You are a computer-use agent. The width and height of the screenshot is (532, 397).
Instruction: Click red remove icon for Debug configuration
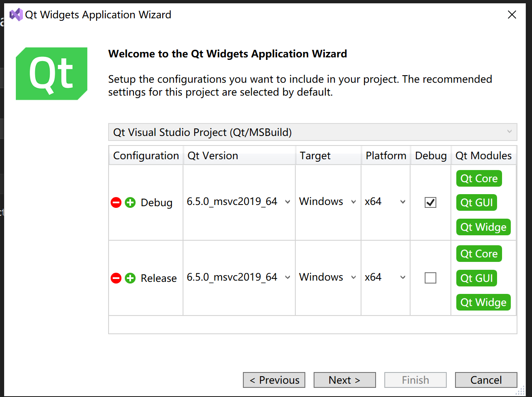tap(116, 202)
